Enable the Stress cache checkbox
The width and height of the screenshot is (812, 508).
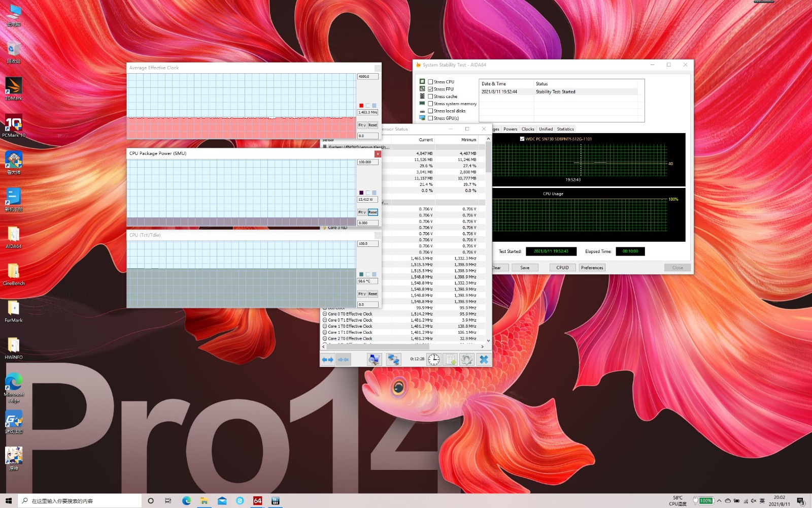click(430, 97)
